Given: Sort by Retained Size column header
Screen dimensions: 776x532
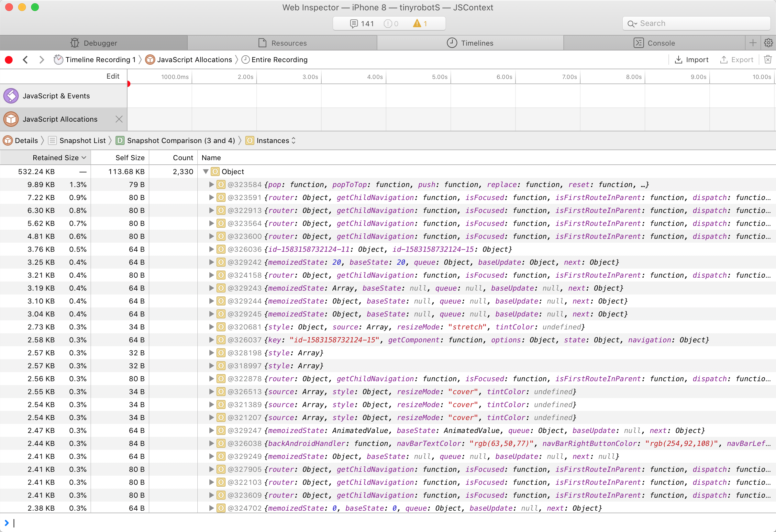Looking at the screenshot, I should click(45, 158).
